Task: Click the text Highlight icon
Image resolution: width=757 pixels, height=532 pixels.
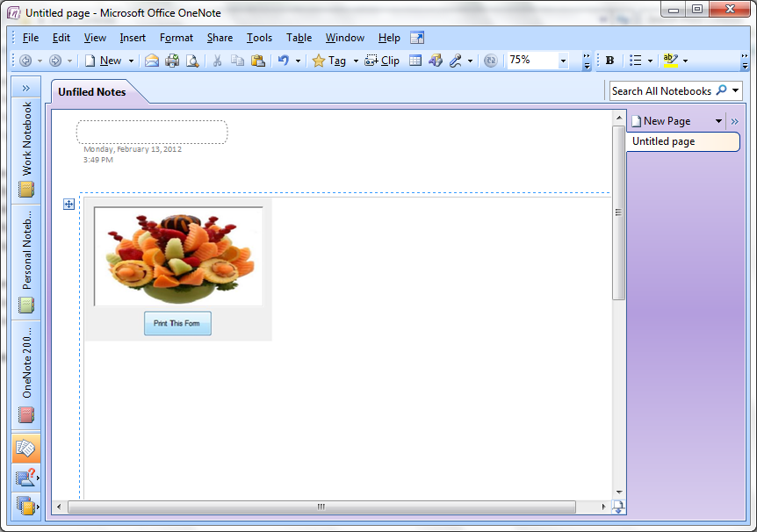Action: click(x=671, y=61)
